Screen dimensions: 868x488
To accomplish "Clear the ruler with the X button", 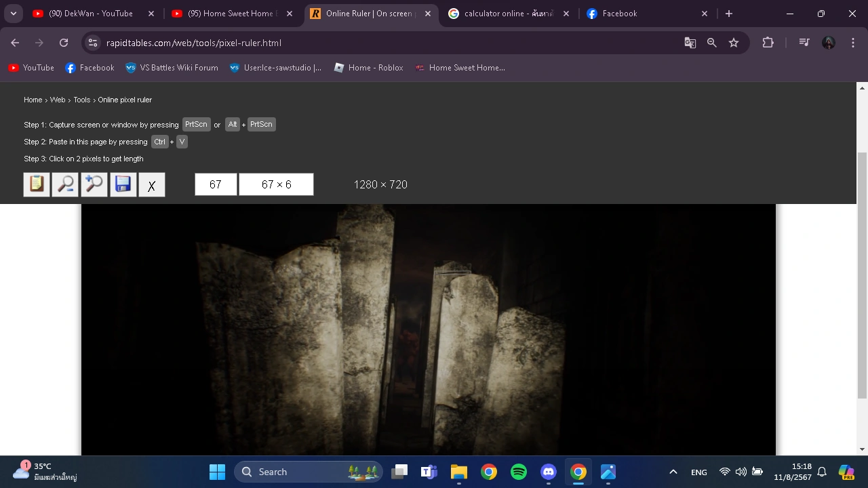I will click(152, 184).
